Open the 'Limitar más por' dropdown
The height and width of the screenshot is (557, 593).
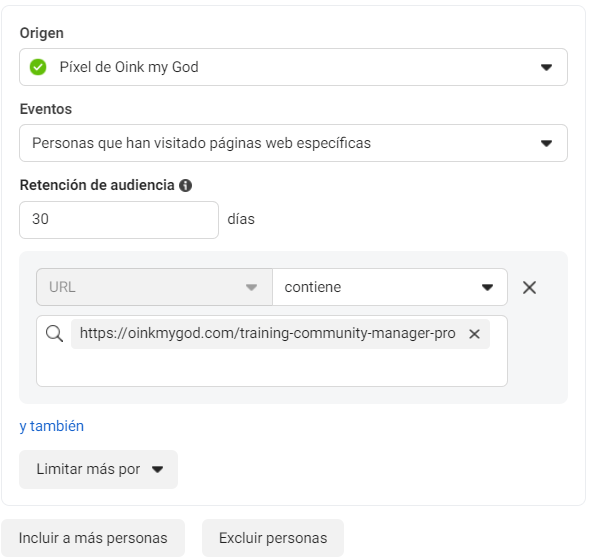pyautogui.click(x=98, y=469)
